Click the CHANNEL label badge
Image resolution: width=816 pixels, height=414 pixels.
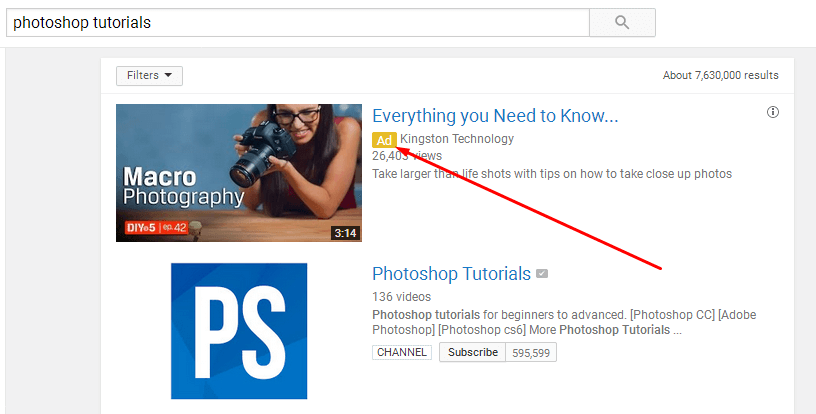click(402, 352)
